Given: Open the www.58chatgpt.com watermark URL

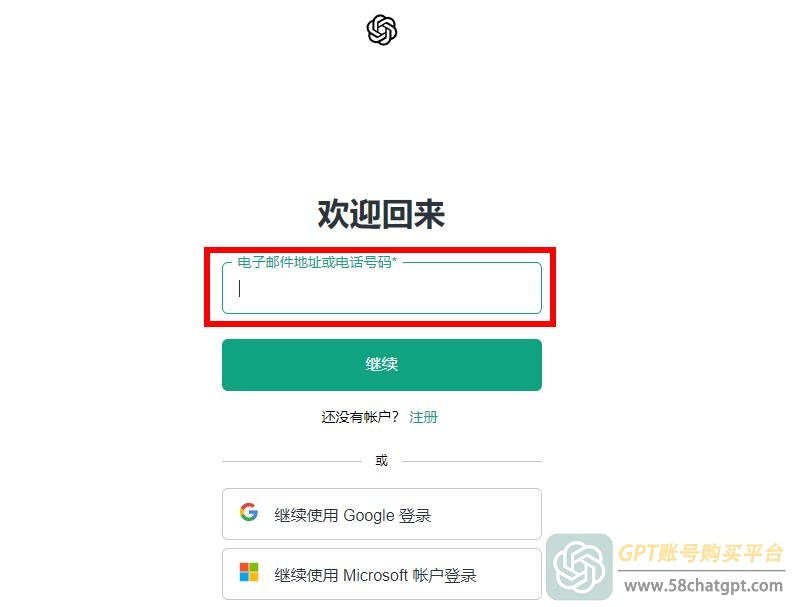Looking at the screenshot, I should click(x=704, y=586).
